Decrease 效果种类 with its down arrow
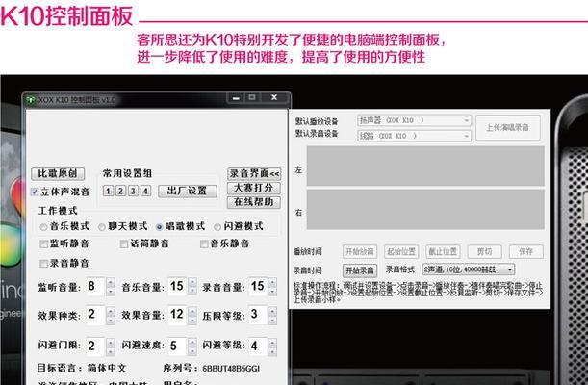The width and height of the screenshot is (588, 385). tap(111, 321)
